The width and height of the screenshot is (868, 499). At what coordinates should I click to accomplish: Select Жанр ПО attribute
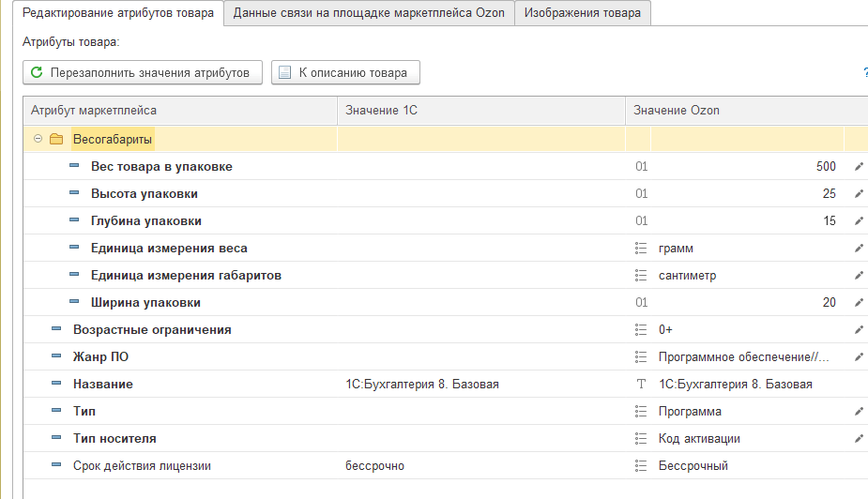coord(100,356)
